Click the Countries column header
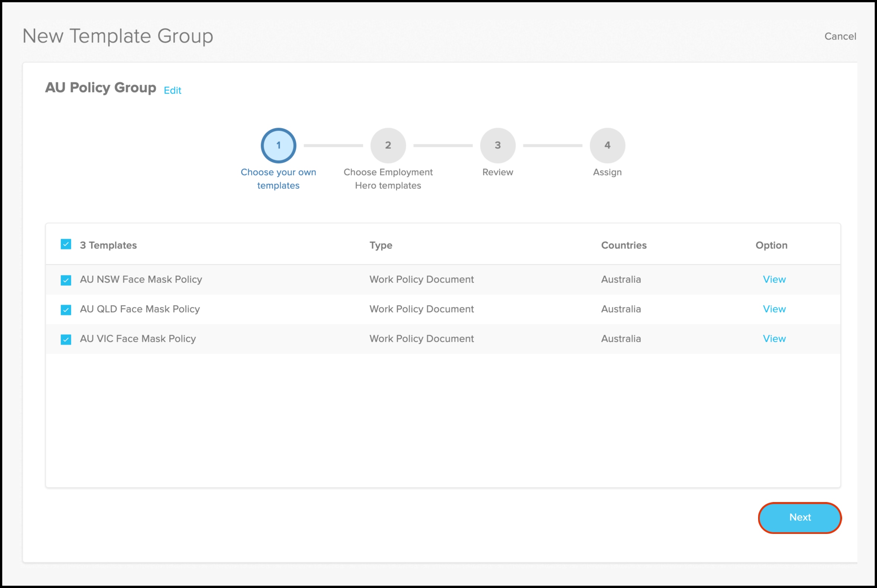The width and height of the screenshot is (877, 588). tap(624, 245)
